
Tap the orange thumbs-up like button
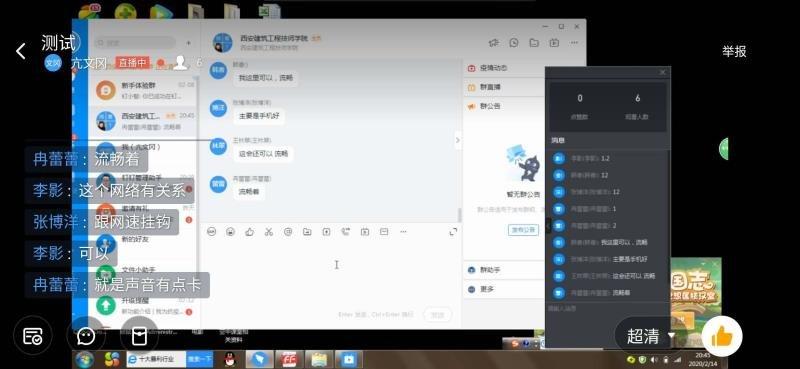[x=721, y=336]
